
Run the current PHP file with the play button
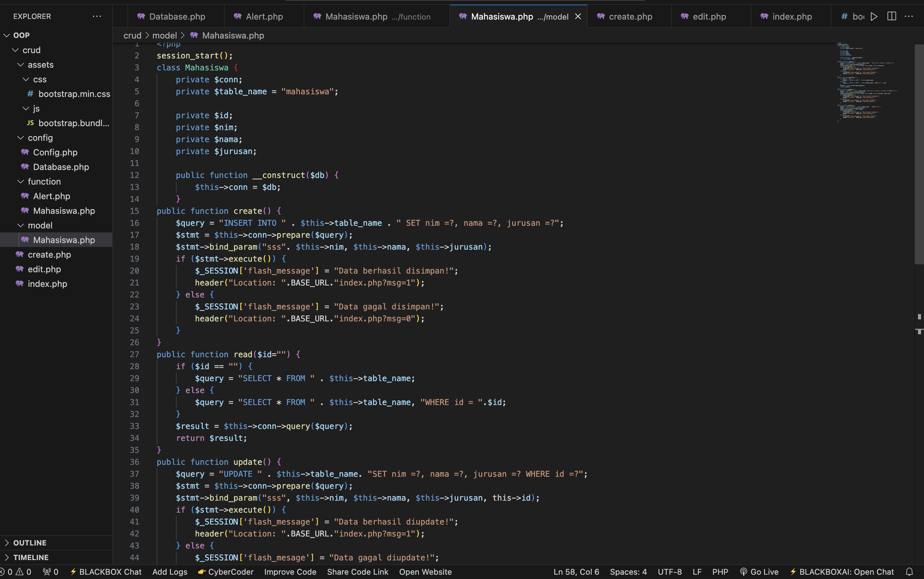click(x=874, y=16)
